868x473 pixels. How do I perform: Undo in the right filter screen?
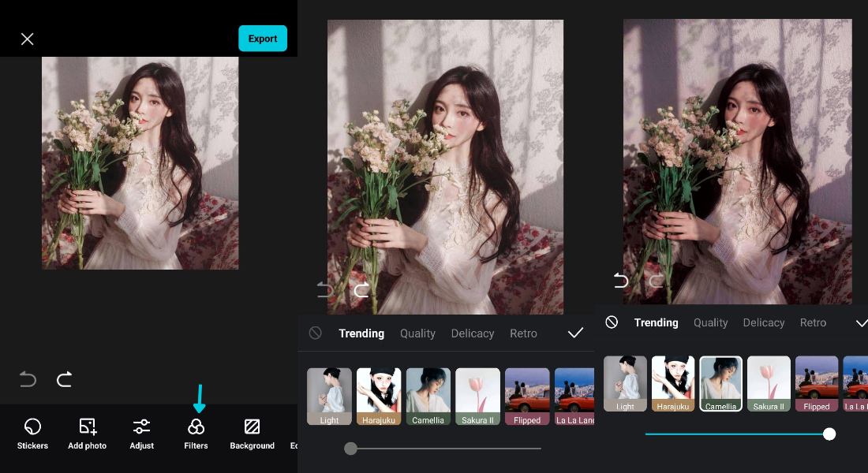pos(620,281)
